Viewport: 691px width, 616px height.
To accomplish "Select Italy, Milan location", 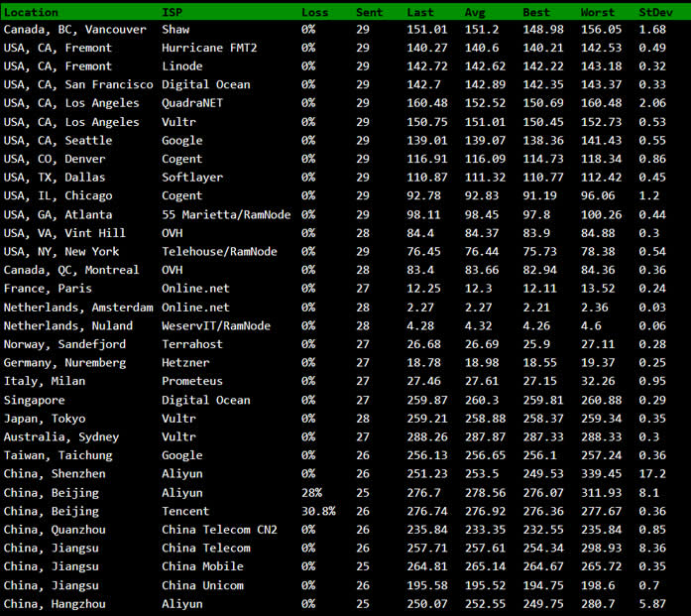I will click(x=45, y=381).
